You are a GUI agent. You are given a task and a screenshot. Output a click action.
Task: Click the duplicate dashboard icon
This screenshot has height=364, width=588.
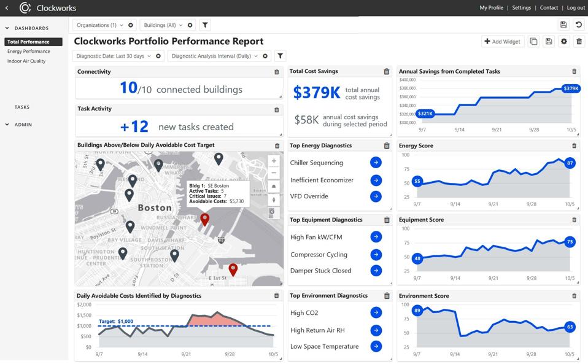coord(535,41)
